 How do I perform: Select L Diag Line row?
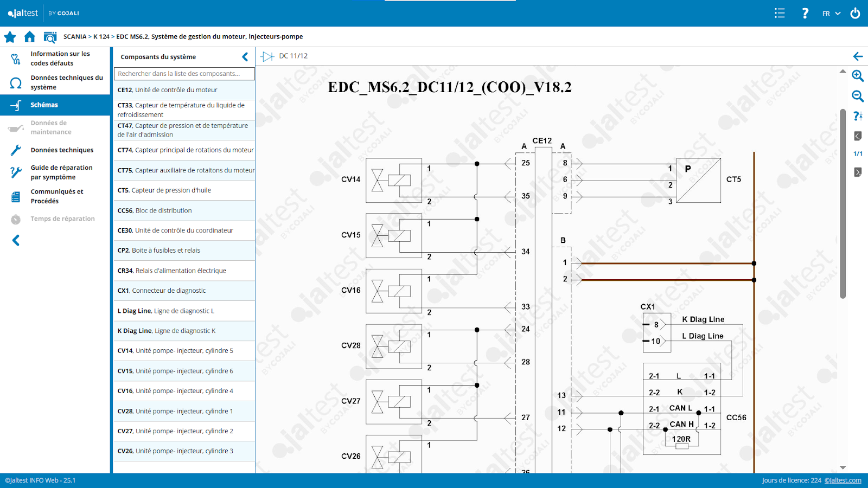184,311
